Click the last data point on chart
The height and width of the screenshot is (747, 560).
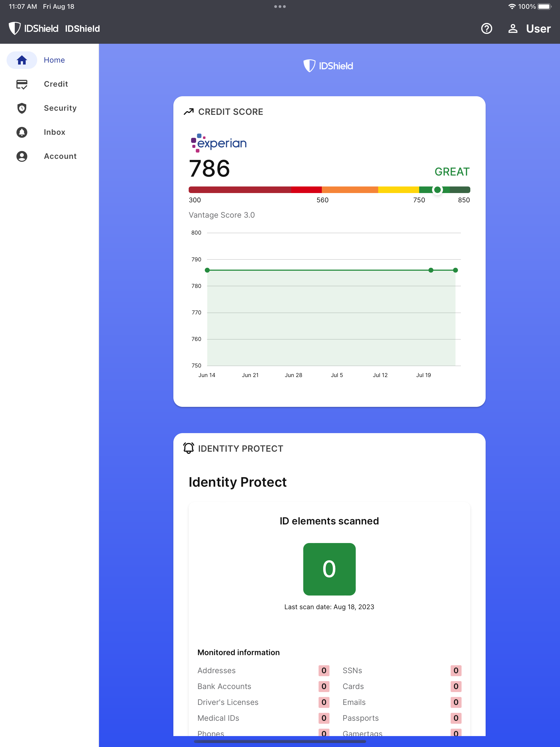[455, 270]
